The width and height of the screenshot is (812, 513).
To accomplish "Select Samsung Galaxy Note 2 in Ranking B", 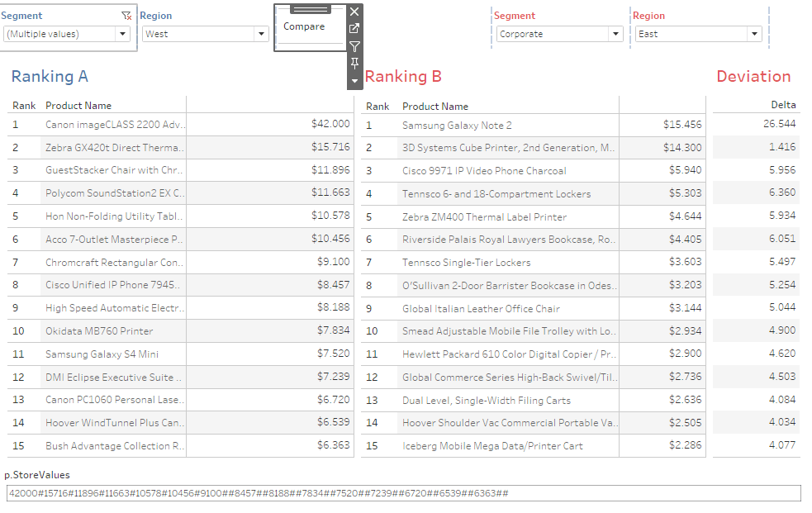I will pos(457,126).
